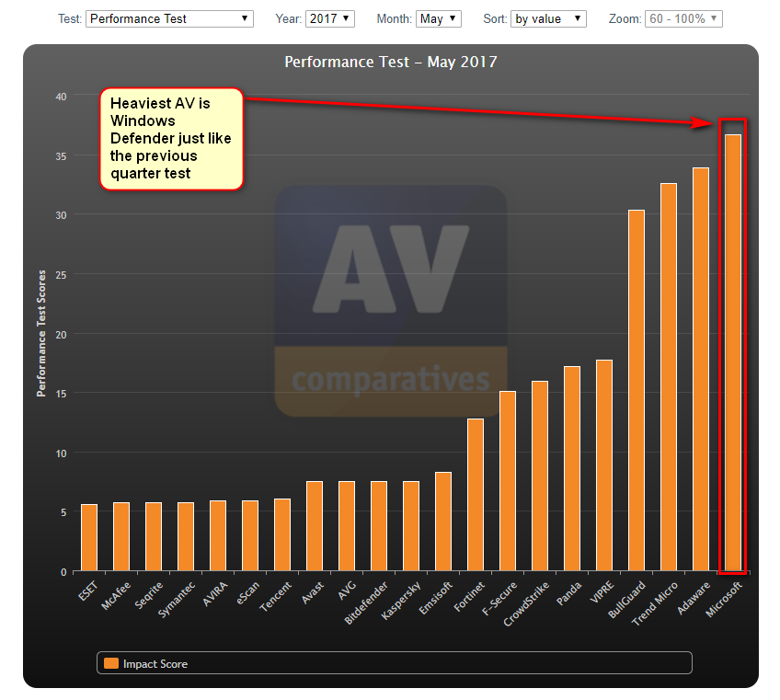
Task: Click the McAfee bar in the chart
Action: (121, 536)
